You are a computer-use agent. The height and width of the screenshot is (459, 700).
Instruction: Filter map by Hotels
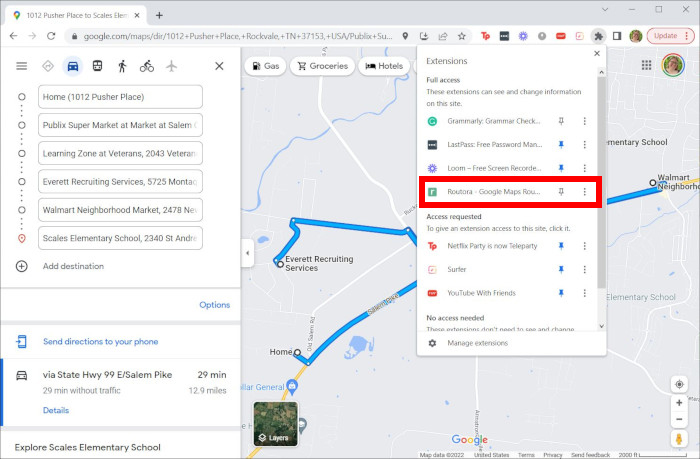pos(384,66)
